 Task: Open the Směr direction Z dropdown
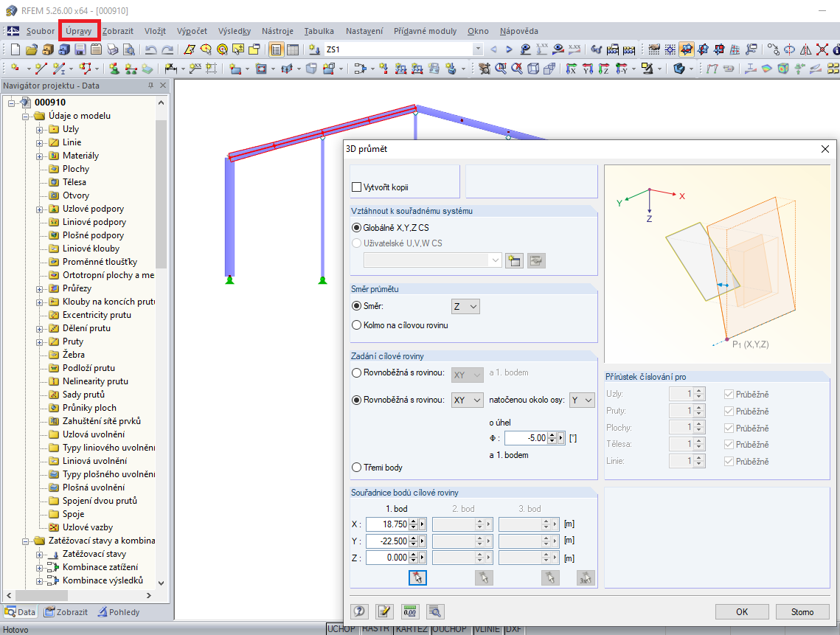coord(465,307)
